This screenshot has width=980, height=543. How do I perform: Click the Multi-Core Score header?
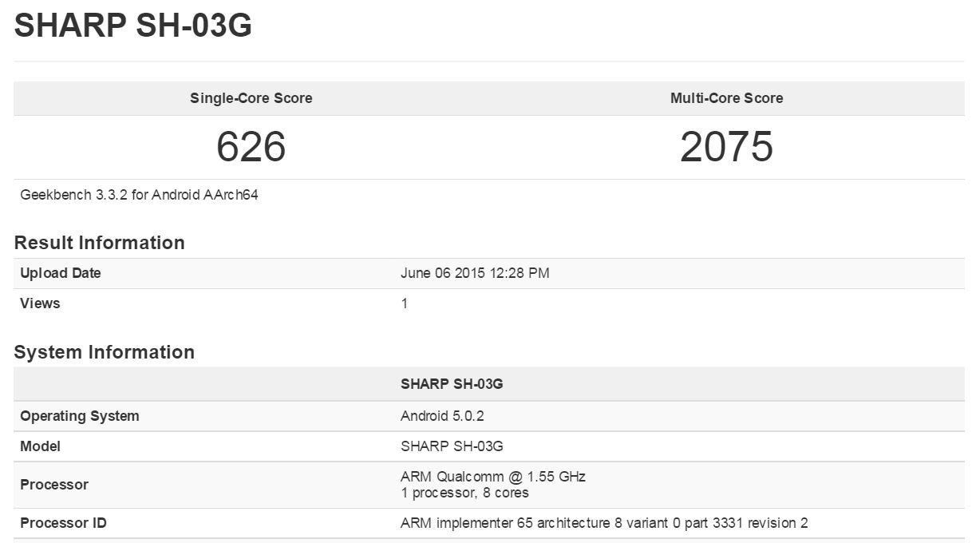click(x=726, y=98)
